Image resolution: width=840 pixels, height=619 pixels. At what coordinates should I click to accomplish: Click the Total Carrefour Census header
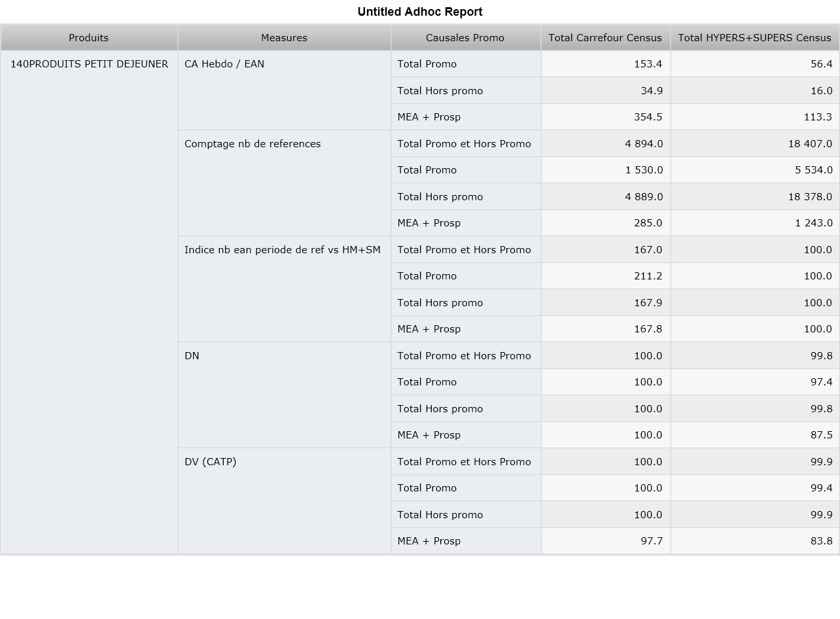pos(605,38)
